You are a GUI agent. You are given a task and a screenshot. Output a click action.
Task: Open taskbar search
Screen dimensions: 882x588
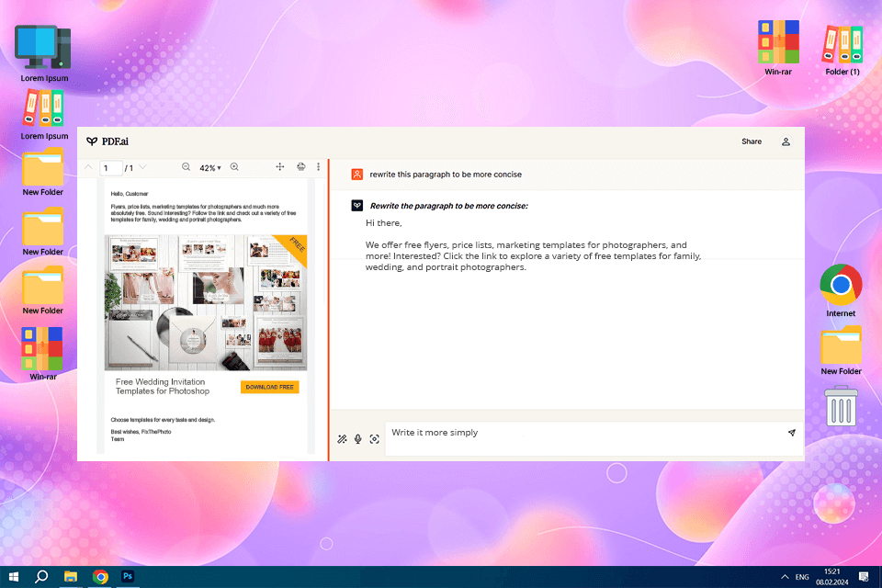[41, 577]
